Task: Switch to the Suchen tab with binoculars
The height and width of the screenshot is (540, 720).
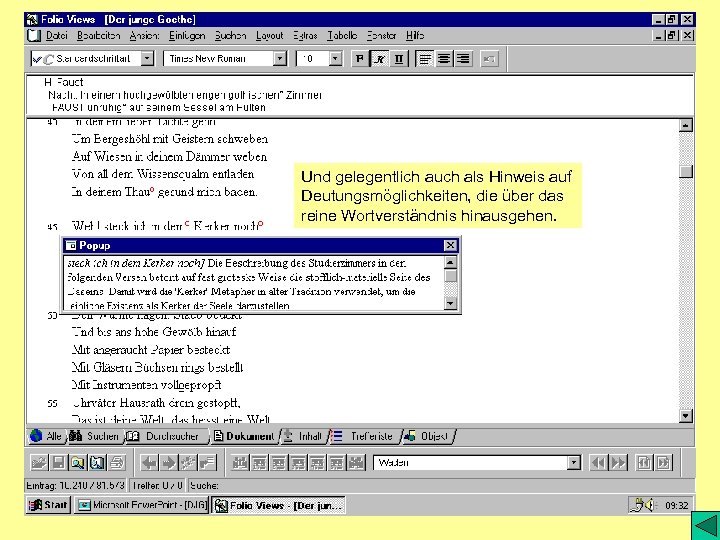Action: (x=95, y=436)
